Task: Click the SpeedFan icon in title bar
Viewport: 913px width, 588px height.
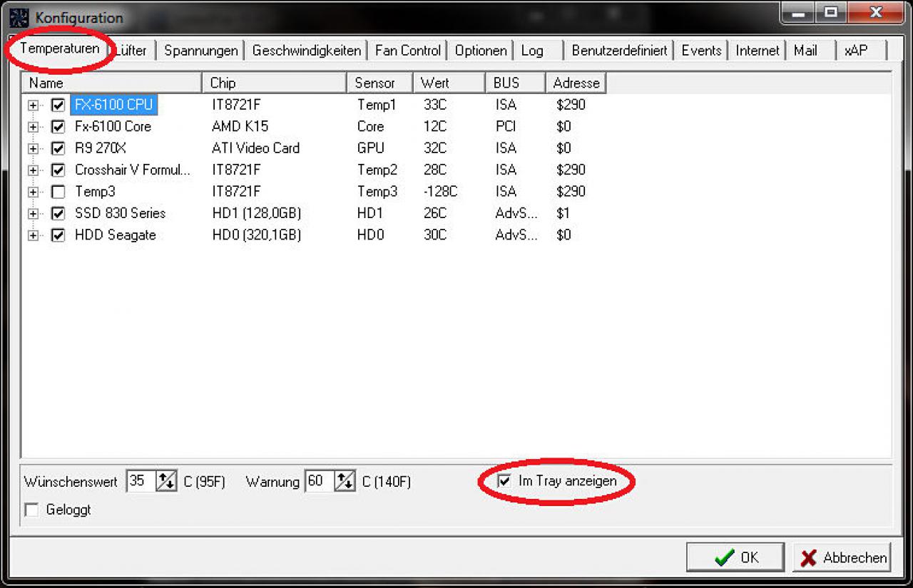Action: click(x=19, y=17)
